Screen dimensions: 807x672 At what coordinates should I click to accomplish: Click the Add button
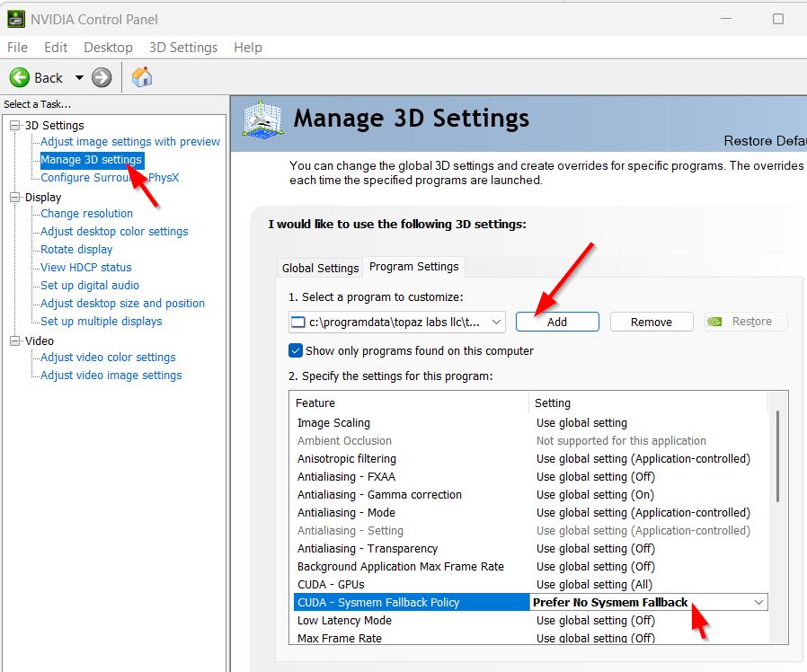tap(557, 321)
